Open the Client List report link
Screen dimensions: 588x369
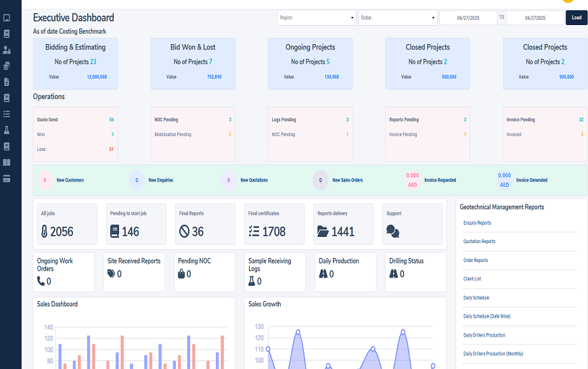tap(472, 279)
